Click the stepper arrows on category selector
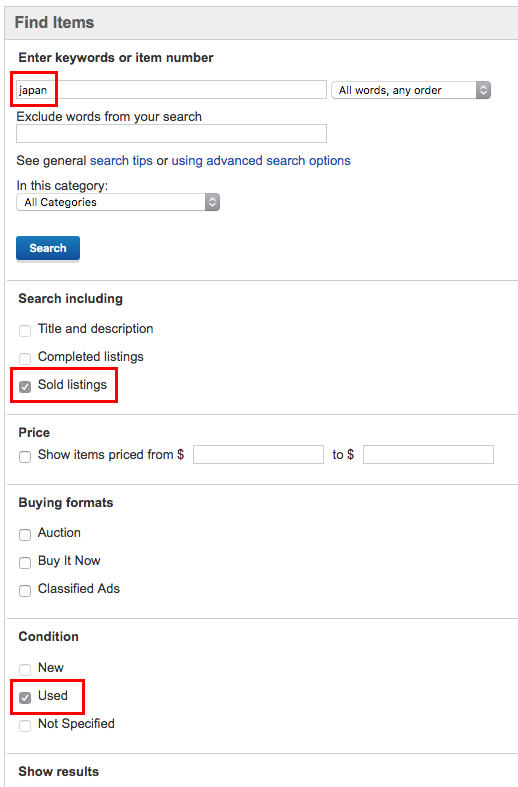The height and width of the screenshot is (787, 518). tap(212, 202)
